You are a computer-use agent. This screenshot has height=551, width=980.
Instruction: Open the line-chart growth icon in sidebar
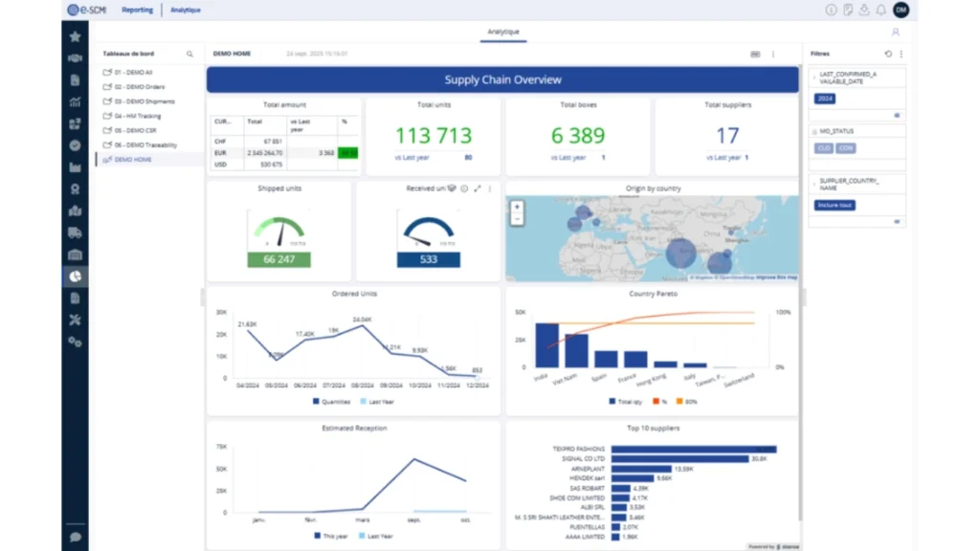pos(75,101)
